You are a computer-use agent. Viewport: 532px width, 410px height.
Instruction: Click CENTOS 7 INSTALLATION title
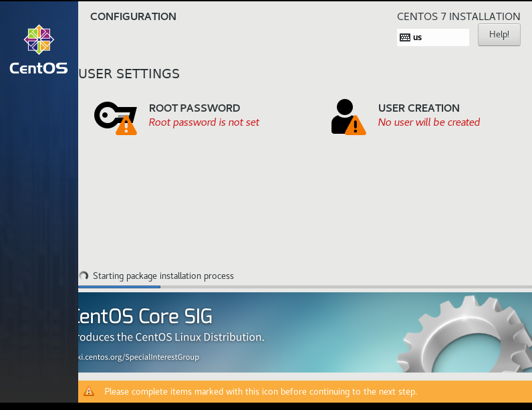[458, 16]
